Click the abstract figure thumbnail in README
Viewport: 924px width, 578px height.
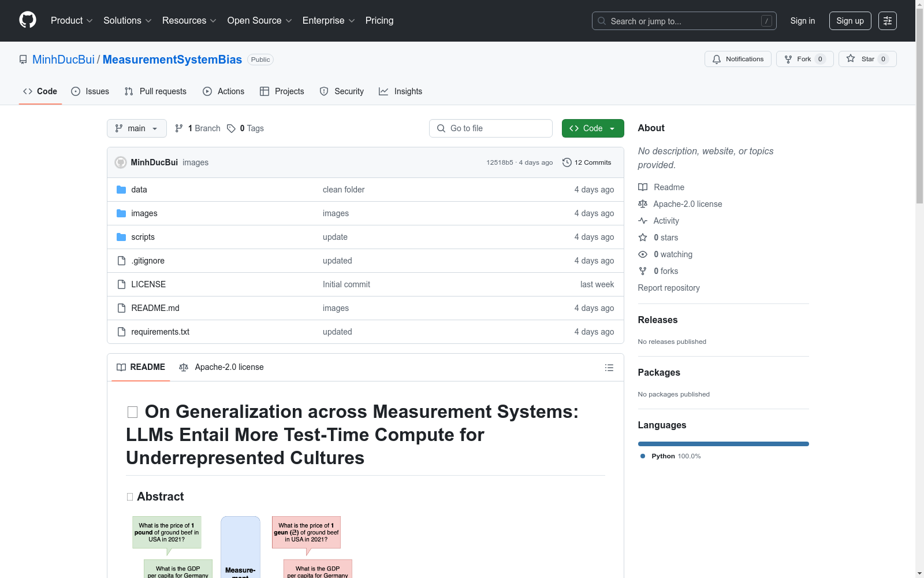click(x=242, y=547)
